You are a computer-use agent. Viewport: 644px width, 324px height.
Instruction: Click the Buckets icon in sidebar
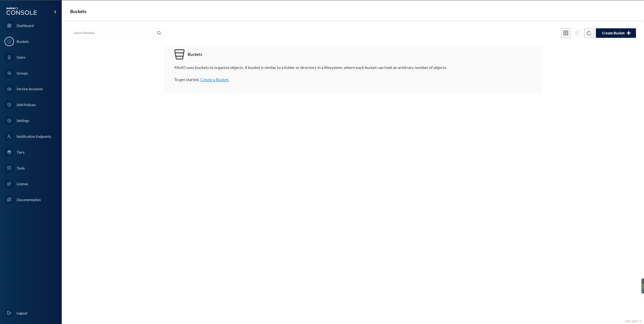[x=9, y=41]
